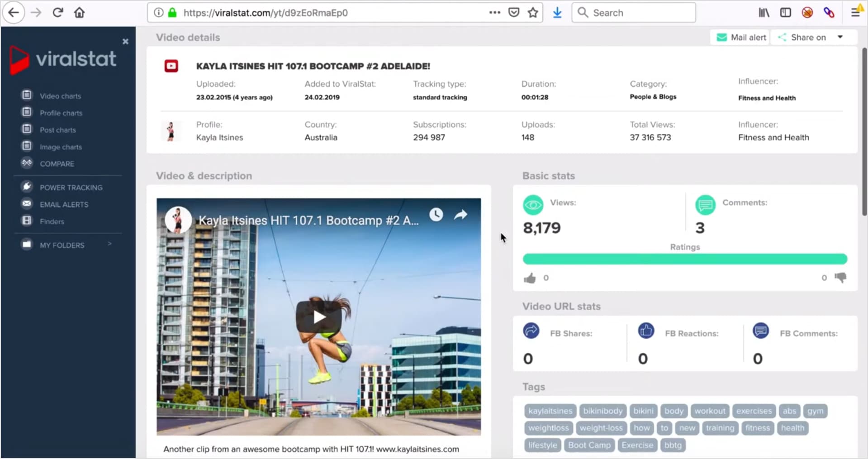Select the training tag
This screenshot has height=459, width=868.
[720, 428]
